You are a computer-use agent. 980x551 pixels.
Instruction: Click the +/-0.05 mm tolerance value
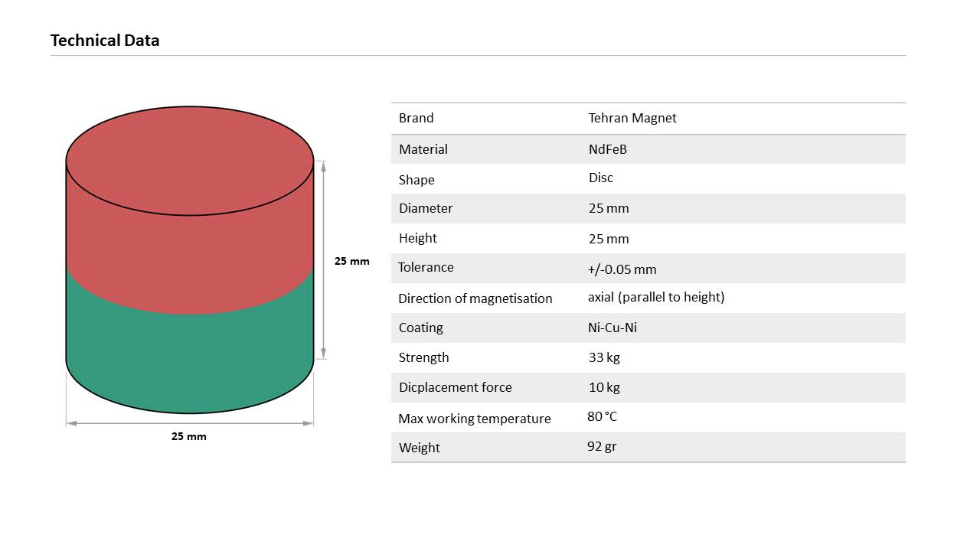point(622,269)
